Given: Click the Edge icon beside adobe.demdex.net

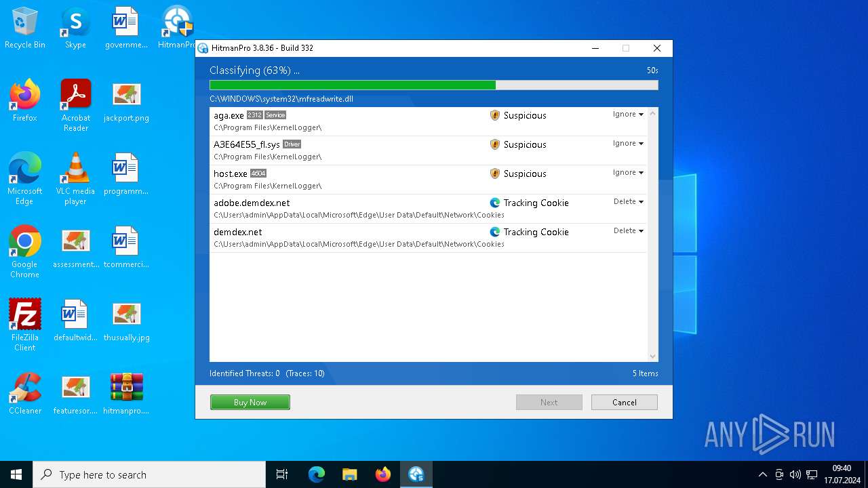Looking at the screenshot, I should [x=495, y=203].
